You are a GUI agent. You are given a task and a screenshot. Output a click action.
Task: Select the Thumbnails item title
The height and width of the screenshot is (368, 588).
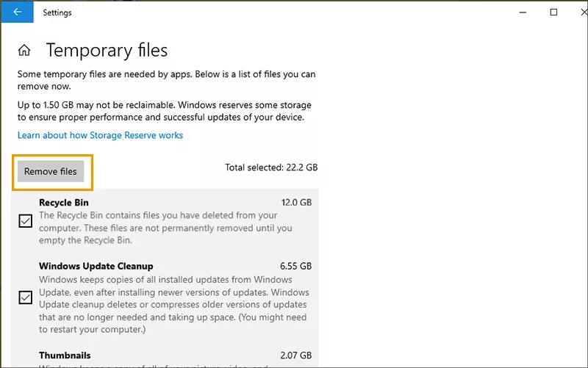pos(65,355)
